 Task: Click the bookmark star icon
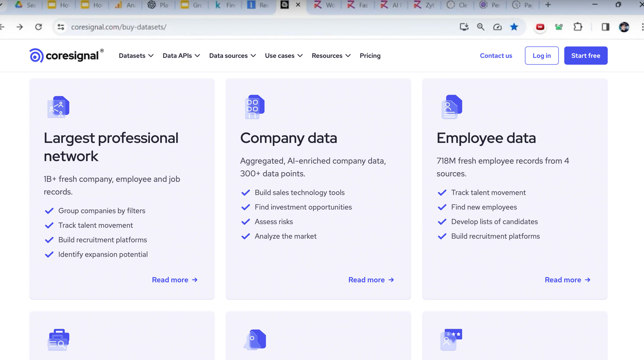514,27
